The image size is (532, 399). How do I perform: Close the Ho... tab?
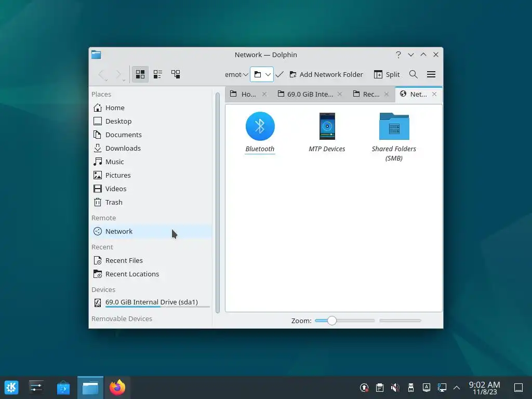pos(264,94)
